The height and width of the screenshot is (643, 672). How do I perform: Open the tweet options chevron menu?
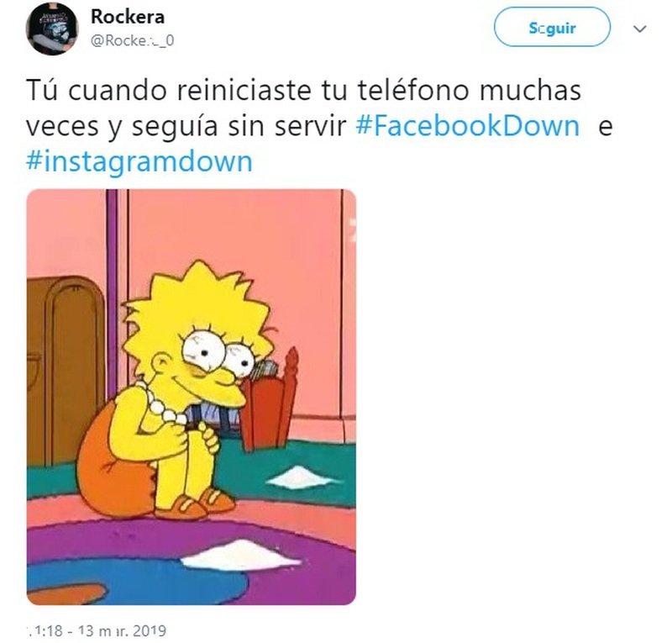[640, 29]
